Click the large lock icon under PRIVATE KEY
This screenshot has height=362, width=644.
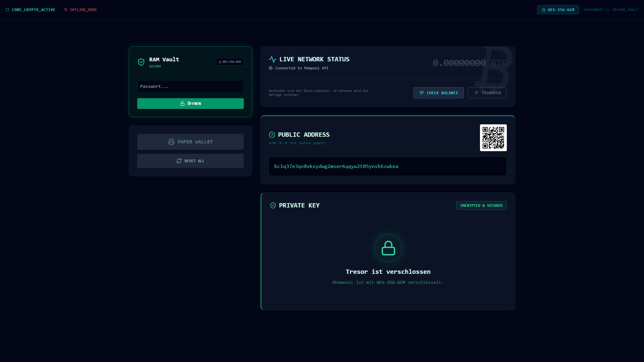point(388,248)
